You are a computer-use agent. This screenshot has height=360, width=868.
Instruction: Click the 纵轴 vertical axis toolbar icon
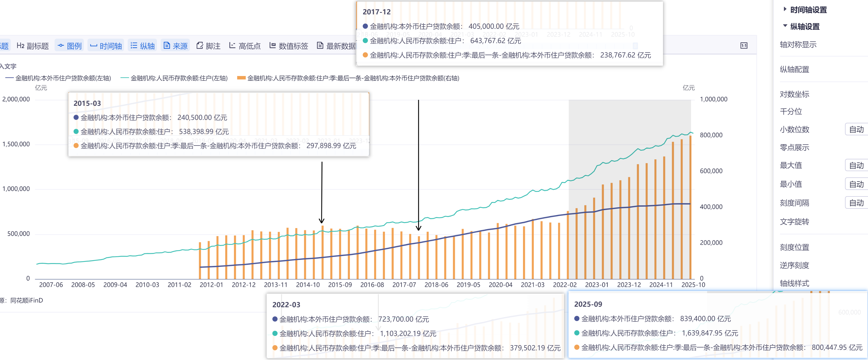coord(134,45)
